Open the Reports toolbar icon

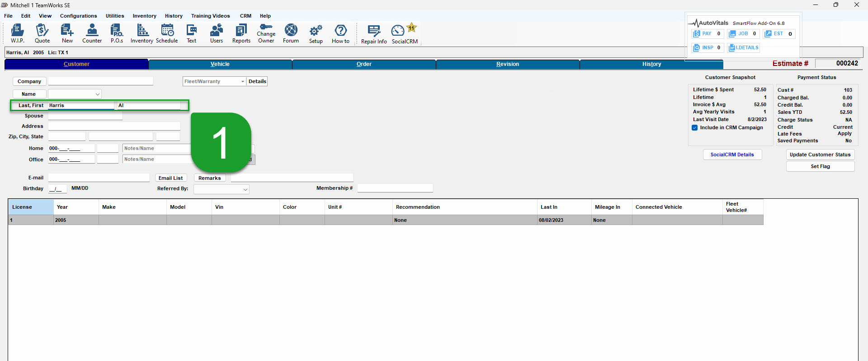point(241,33)
